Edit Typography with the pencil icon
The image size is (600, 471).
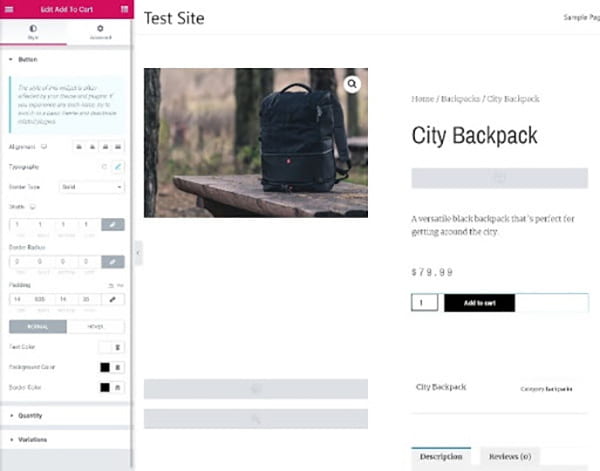tap(118, 166)
